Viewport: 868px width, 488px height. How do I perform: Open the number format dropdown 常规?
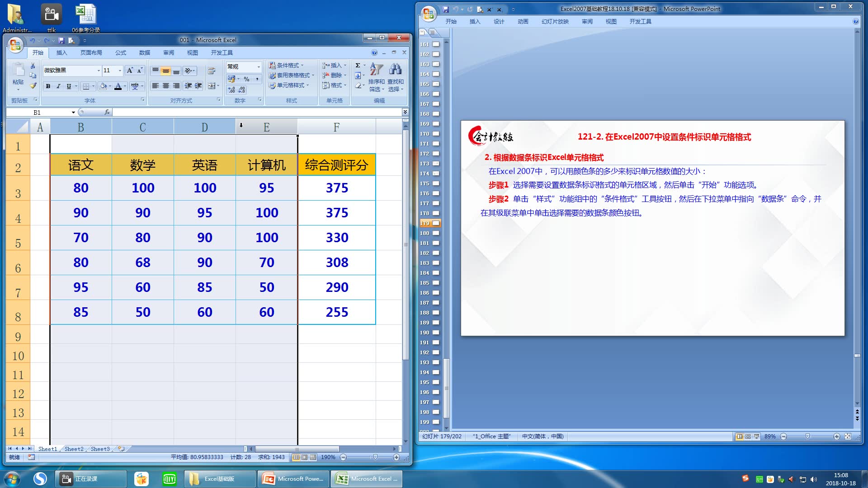pos(259,67)
